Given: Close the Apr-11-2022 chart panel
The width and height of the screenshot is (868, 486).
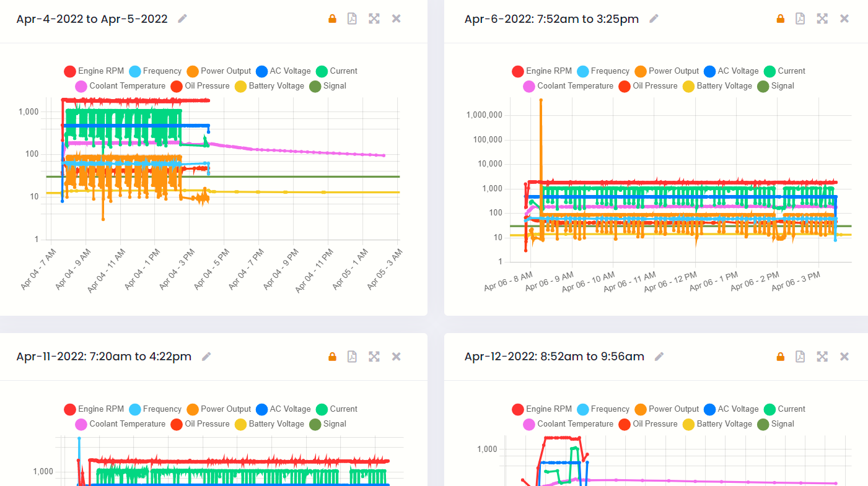Looking at the screenshot, I should pos(397,357).
